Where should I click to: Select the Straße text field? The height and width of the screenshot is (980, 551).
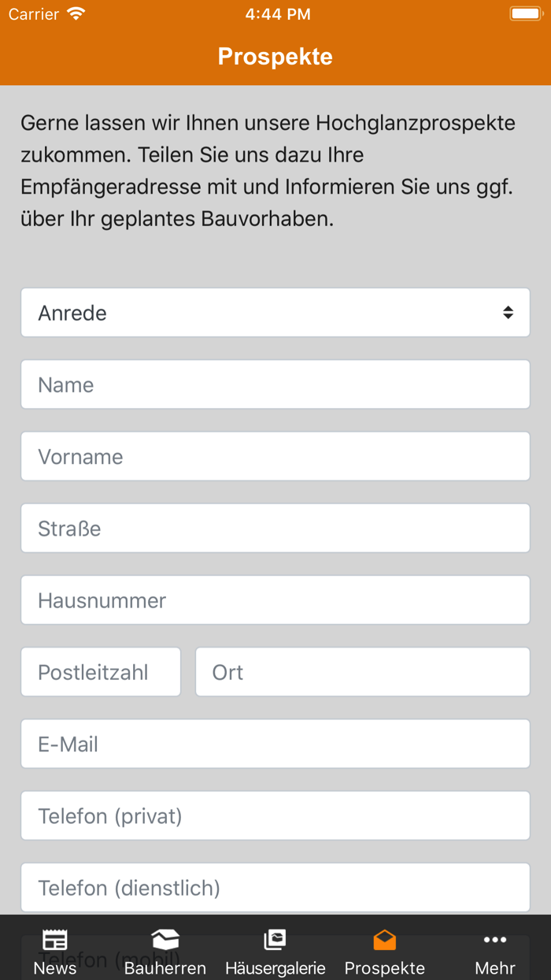click(275, 529)
